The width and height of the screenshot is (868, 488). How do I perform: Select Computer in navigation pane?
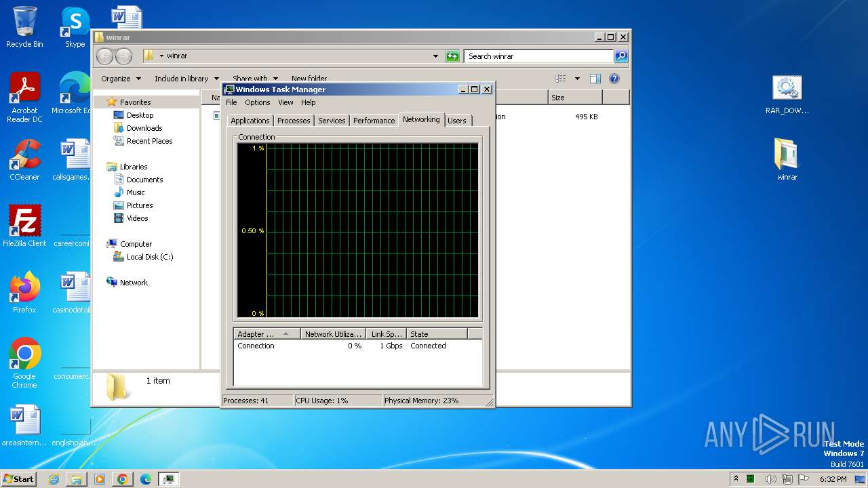click(136, 244)
